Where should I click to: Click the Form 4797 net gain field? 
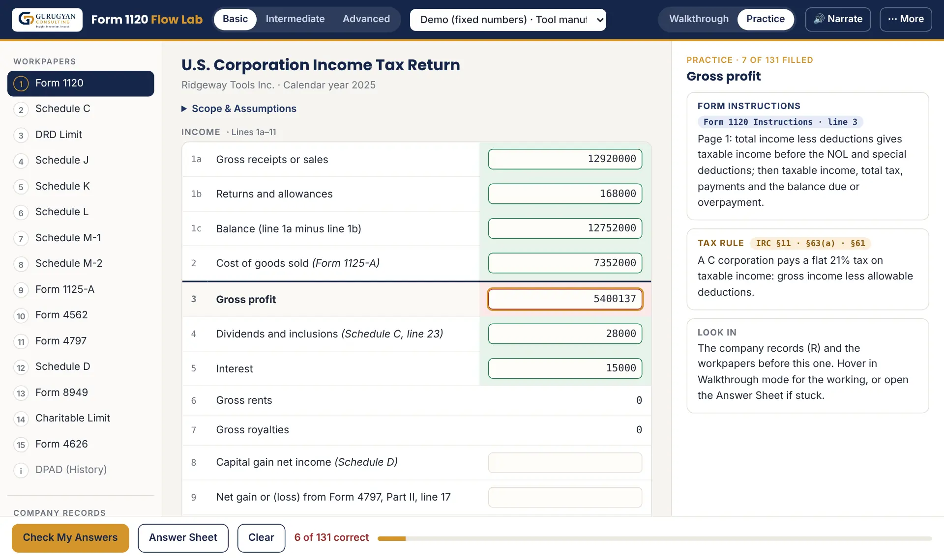(x=565, y=497)
